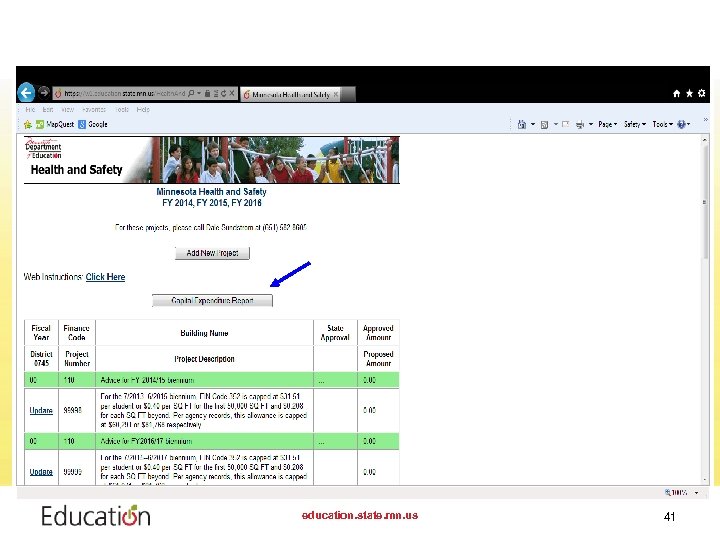Expand the command bar Home dropdown arrow
The image size is (720, 540).
point(533,124)
